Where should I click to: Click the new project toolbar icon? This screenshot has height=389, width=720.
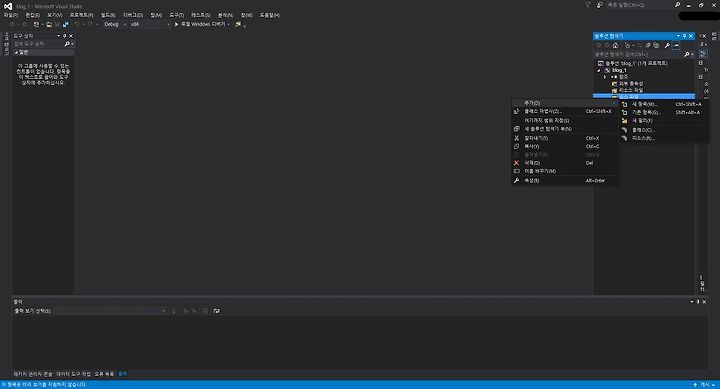(x=36, y=24)
